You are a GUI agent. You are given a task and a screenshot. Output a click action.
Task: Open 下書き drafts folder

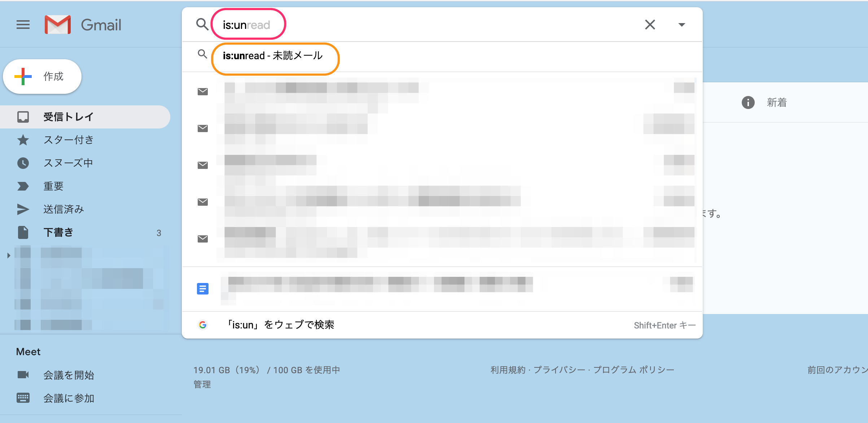coord(85,232)
